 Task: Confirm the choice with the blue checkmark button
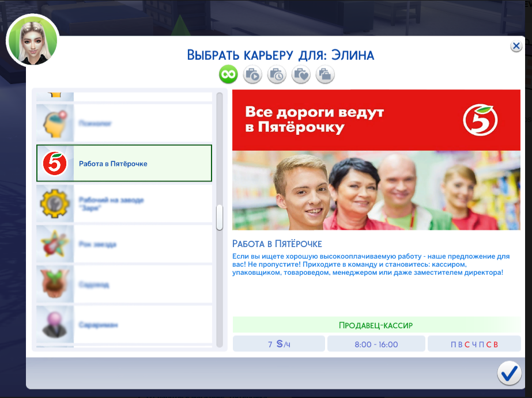510,373
